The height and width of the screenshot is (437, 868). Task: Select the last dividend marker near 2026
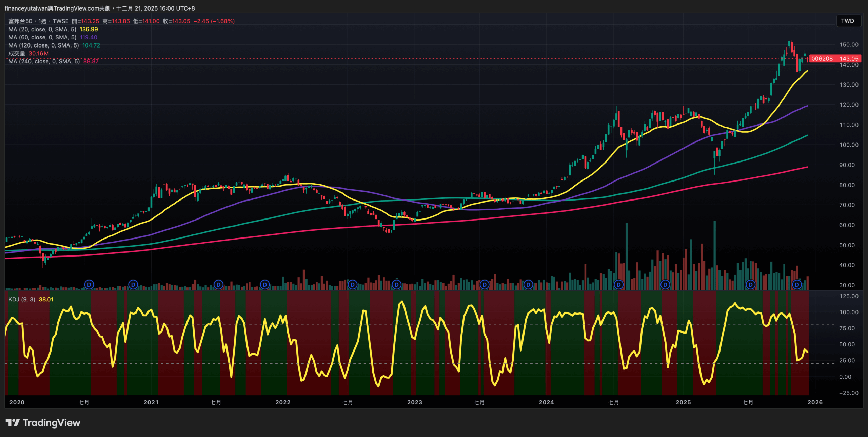pyautogui.click(x=797, y=284)
